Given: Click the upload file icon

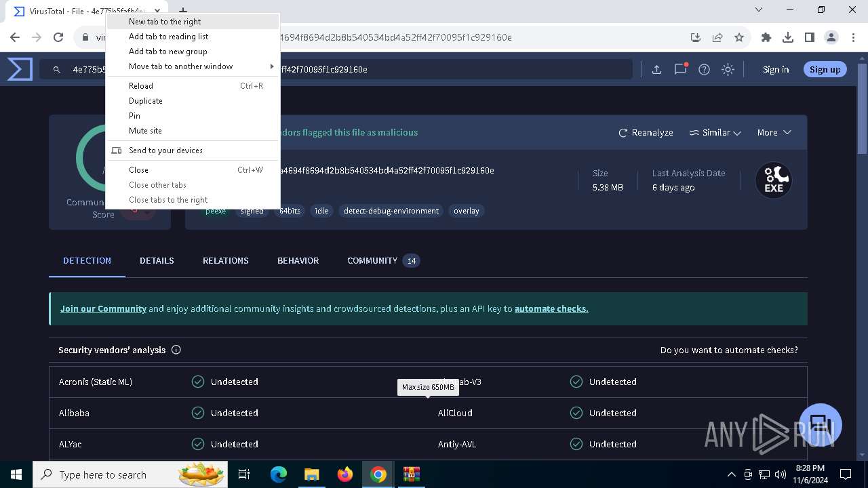Looking at the screenshot, I should click(656, 69).
